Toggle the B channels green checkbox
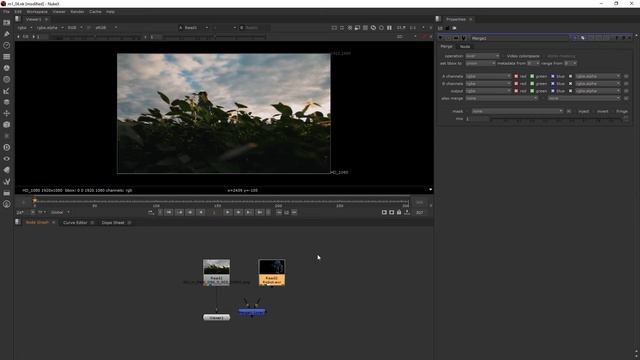This screenshot has width=640, height=360. click(x=532, y=84)
